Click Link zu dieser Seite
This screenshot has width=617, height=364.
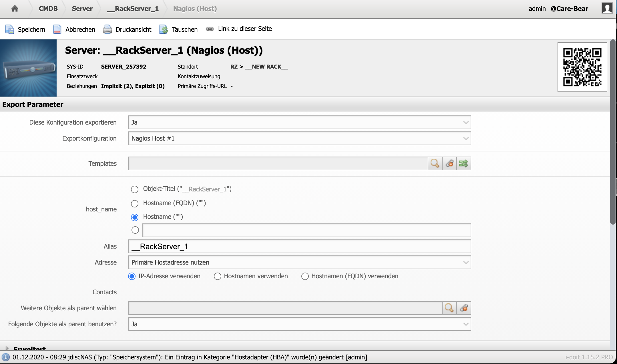(x=245, y=29)
